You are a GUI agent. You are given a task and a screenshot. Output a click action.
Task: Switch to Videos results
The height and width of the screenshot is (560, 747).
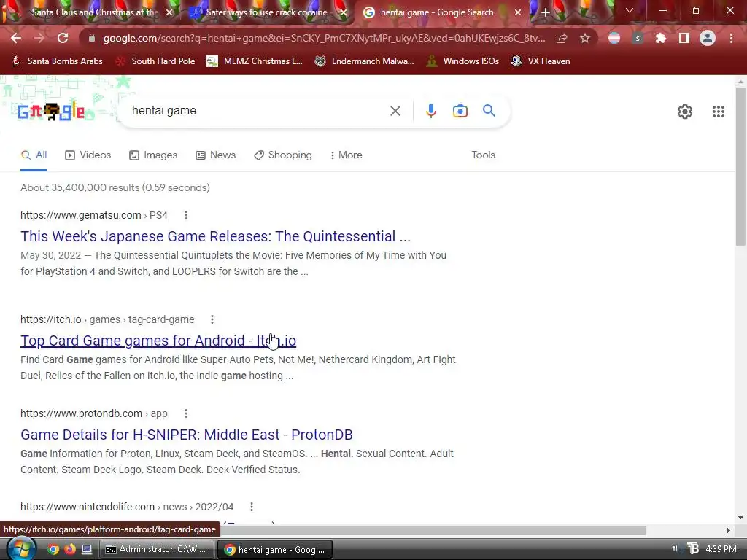[x=88, y=155]
